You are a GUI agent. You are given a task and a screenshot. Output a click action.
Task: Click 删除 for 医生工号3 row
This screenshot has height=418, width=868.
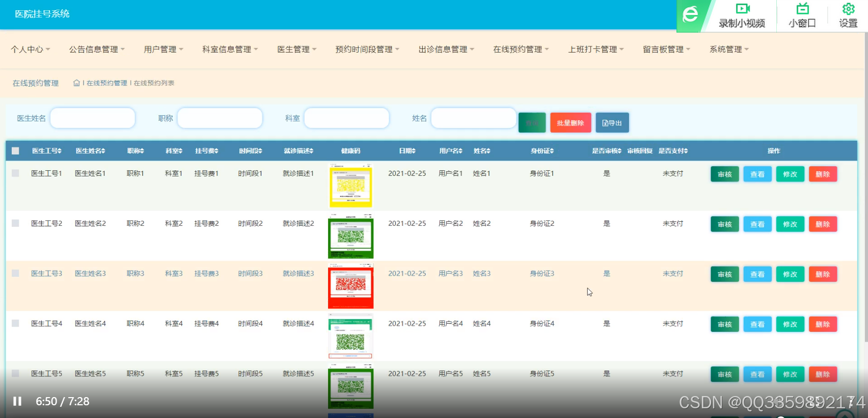[823, 274]
